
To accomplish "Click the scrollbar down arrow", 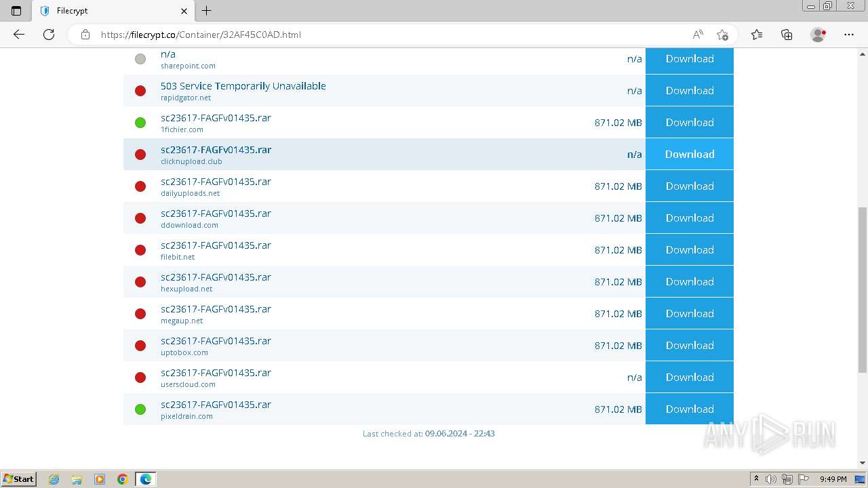I will coord(863,463).
